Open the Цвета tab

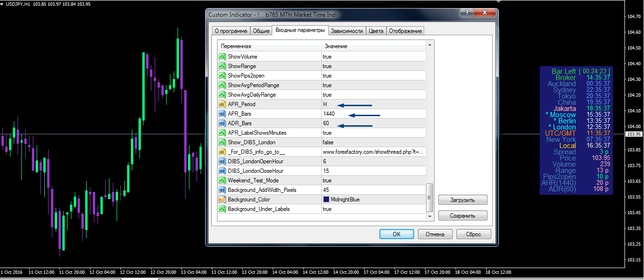pos(376,31)
